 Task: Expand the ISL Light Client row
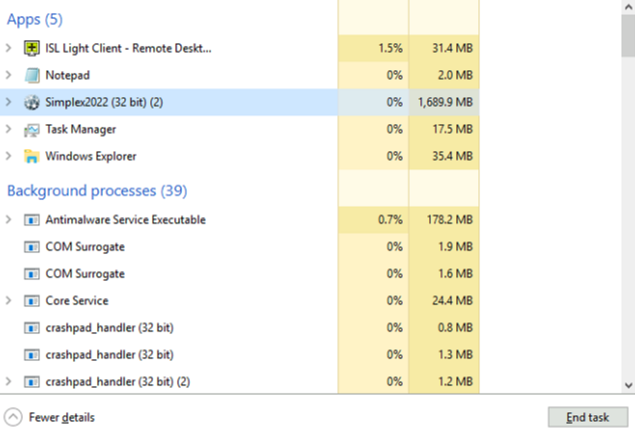coord(9,48)
